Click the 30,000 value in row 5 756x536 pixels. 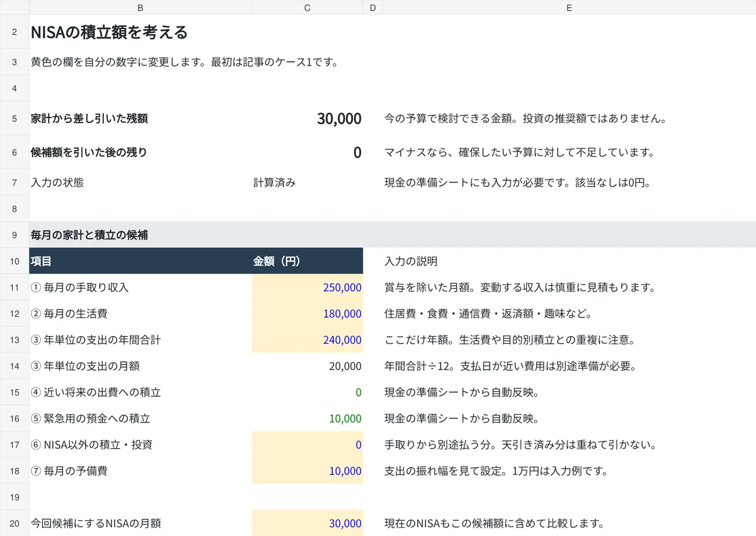coord(339,119)
